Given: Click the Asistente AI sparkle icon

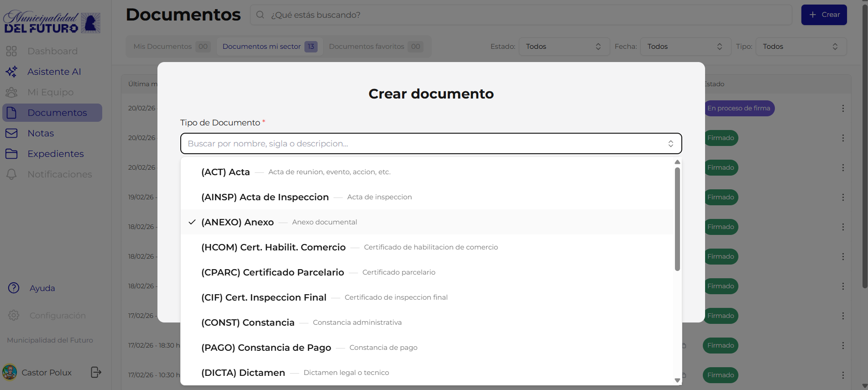Looking at the screenshot, I should (x=11, y=72).
